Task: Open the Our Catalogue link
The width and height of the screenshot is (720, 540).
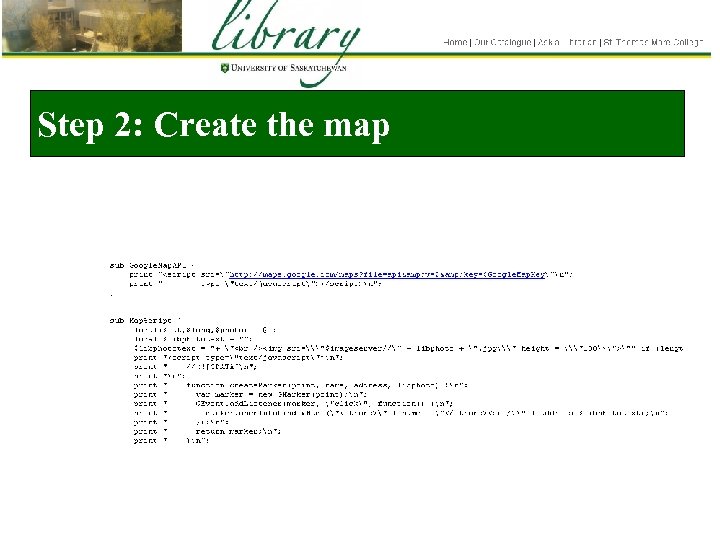Action: [502, 42]
